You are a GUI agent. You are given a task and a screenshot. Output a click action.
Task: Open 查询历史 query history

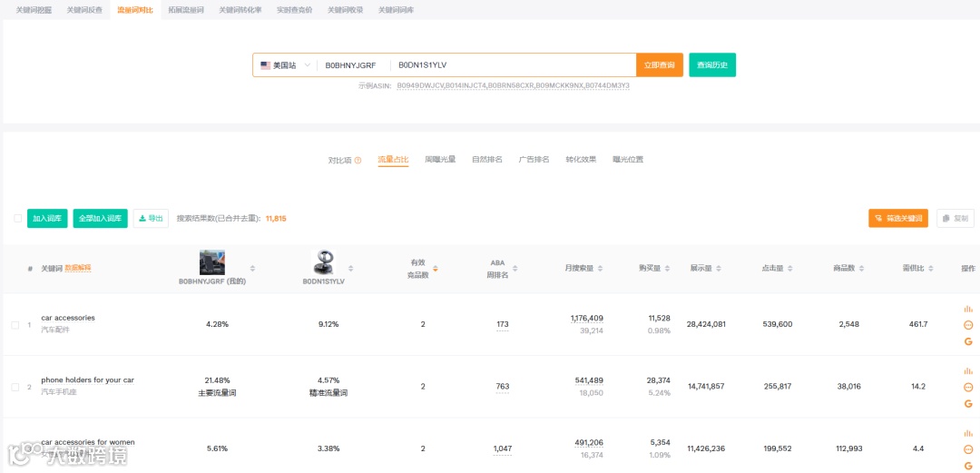(712, 65)
